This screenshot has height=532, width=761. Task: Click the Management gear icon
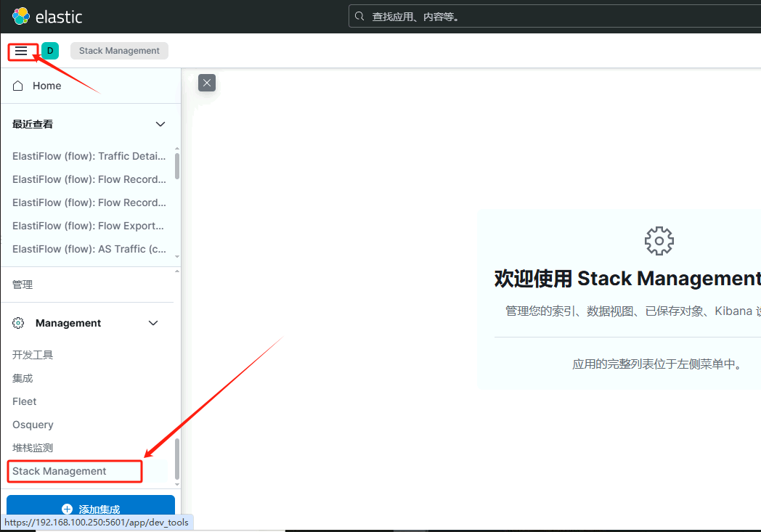click(x=18, y=323)
